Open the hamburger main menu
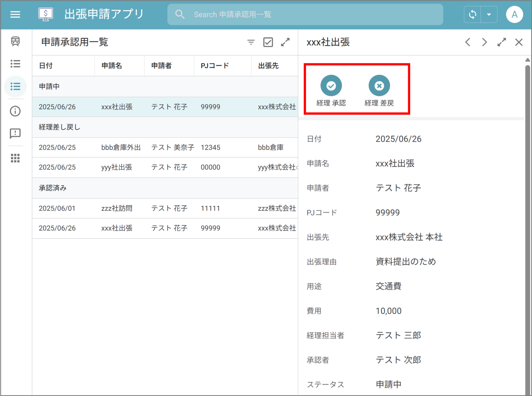Screen dimensions: 532x396 click(15, 14)
